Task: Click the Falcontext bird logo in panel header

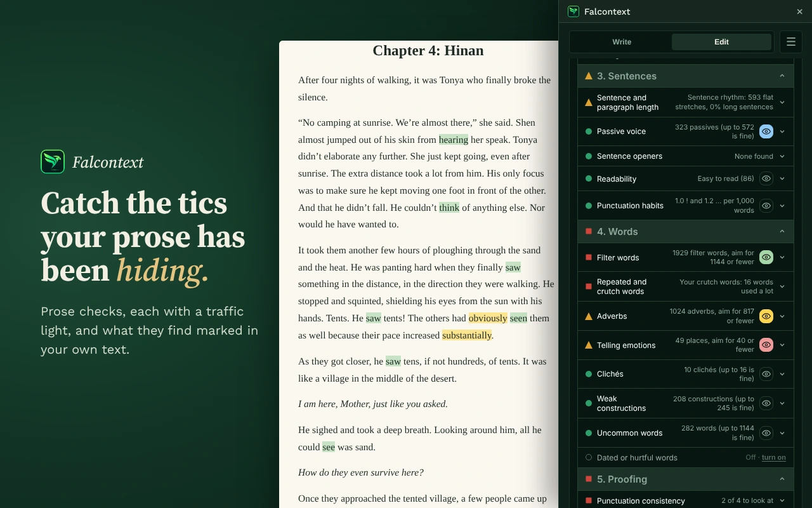Action: coord(573,11)
